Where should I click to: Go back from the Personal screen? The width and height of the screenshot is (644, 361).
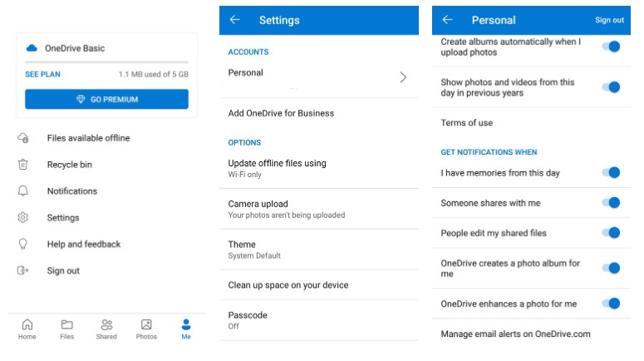(x=448, y=20)
